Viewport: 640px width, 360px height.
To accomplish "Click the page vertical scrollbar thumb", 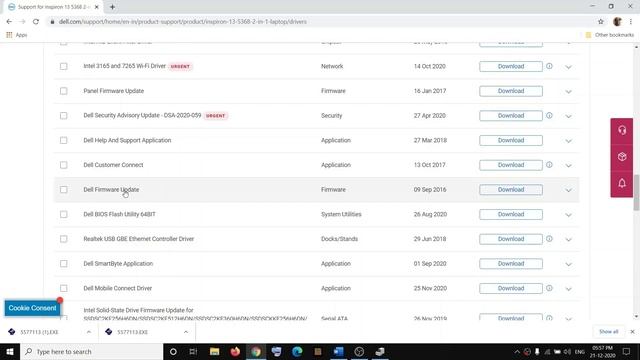I will tap(636, 192).
